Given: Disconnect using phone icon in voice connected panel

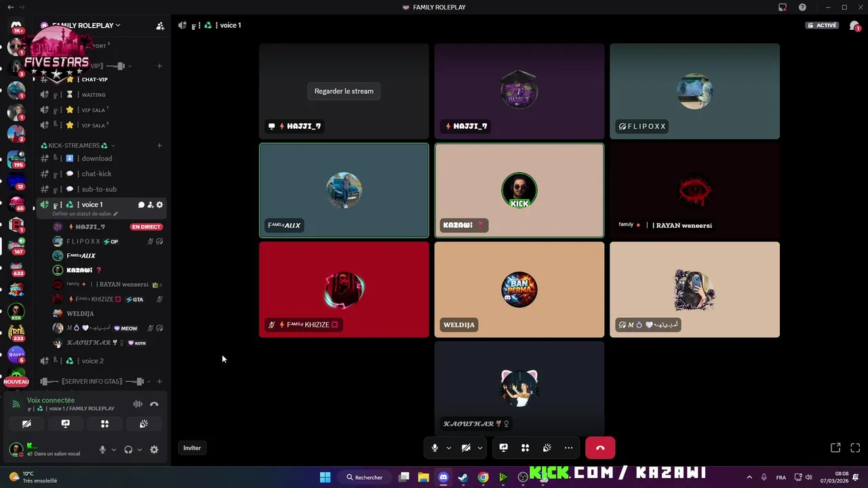Looking at the screenshot, I should click(x=154, y=404).
